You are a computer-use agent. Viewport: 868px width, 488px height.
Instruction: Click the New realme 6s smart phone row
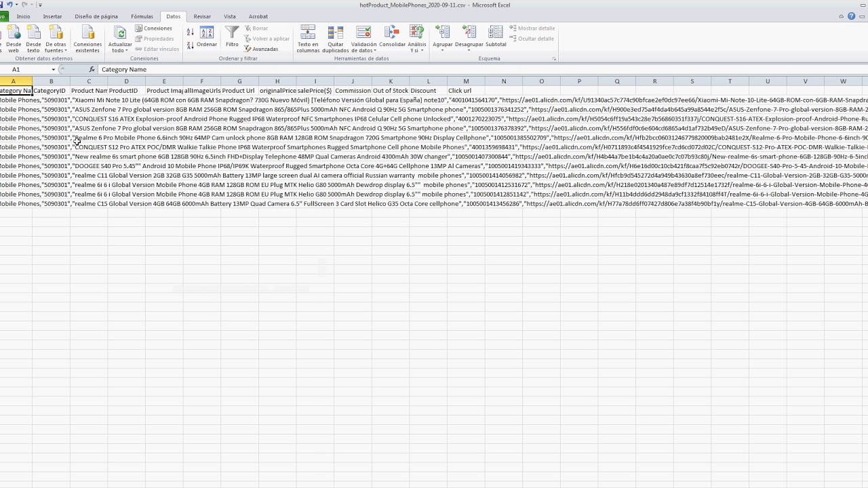point(434,157)
